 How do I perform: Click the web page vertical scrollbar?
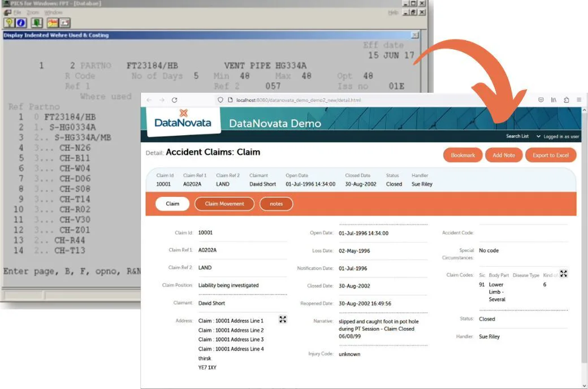584,238
